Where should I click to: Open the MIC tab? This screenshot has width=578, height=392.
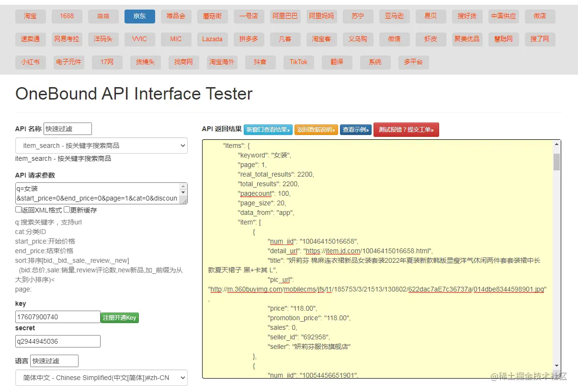tap(176, 39)
